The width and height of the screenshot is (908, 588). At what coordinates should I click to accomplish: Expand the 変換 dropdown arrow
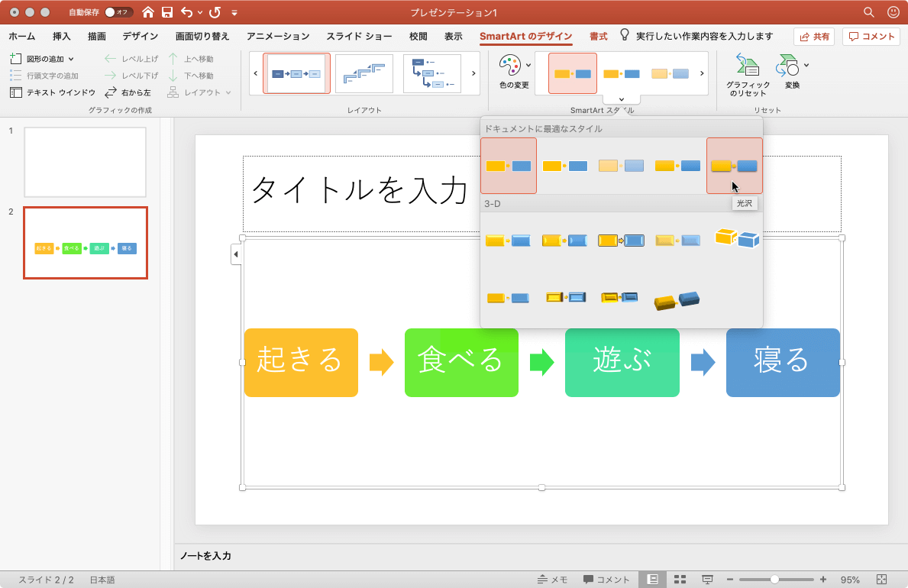coord(806,66)
